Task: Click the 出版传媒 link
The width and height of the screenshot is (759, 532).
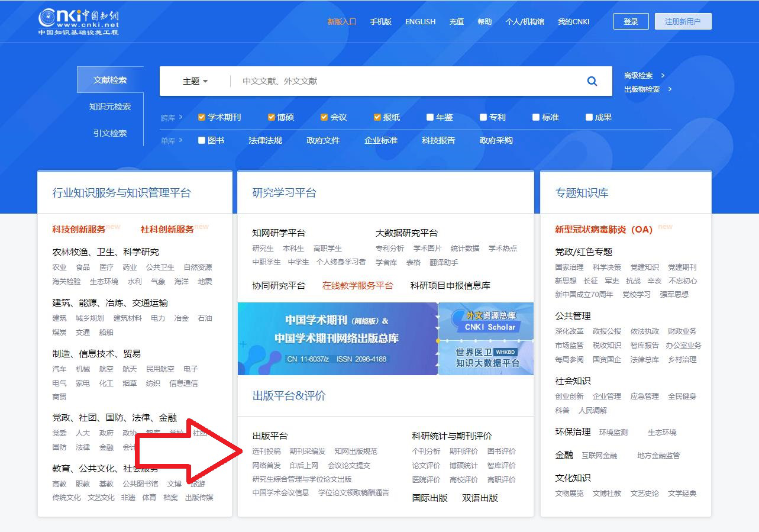Action: pos(199,497)
